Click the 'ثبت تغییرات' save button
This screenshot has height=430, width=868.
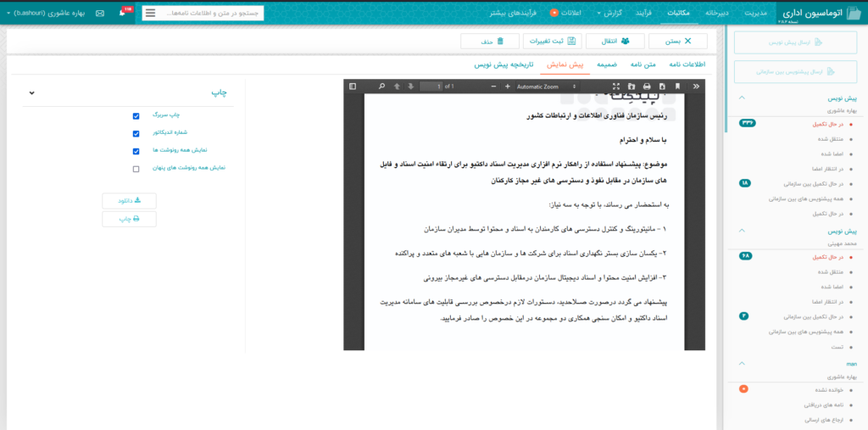click(552, 41)
